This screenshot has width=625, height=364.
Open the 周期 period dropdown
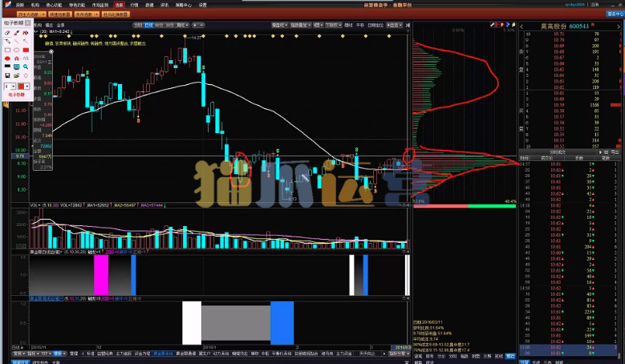tap(182, 25)
